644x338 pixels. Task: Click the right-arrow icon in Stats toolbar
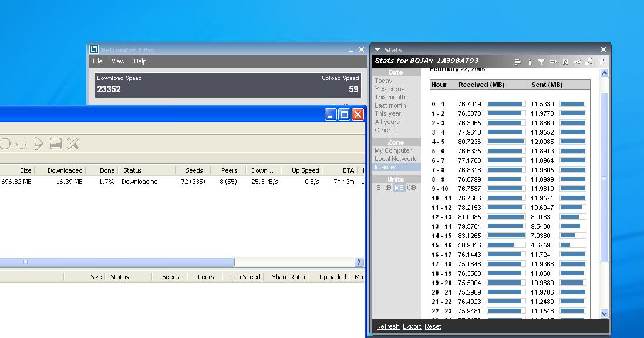(x=554, y=62)
